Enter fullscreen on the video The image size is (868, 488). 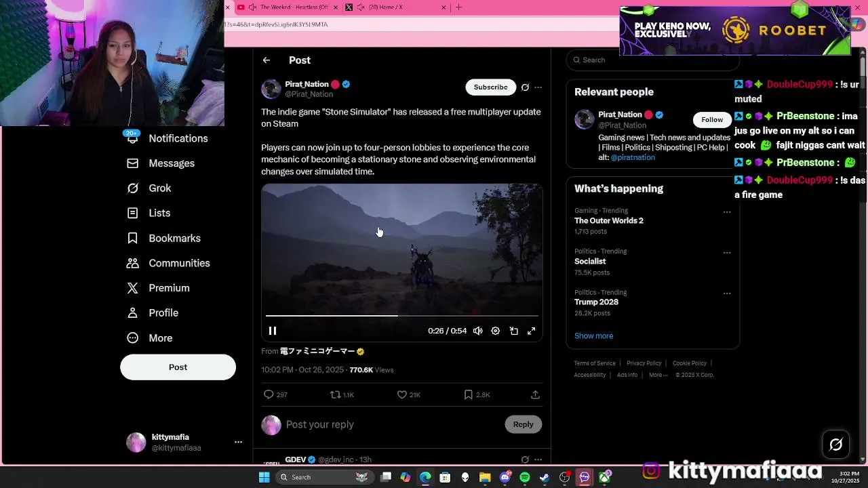532,331
